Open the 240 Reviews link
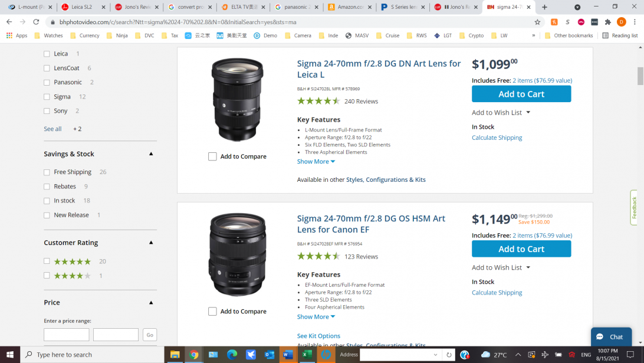Screen dimensions: 644x363 coord(361,102)
